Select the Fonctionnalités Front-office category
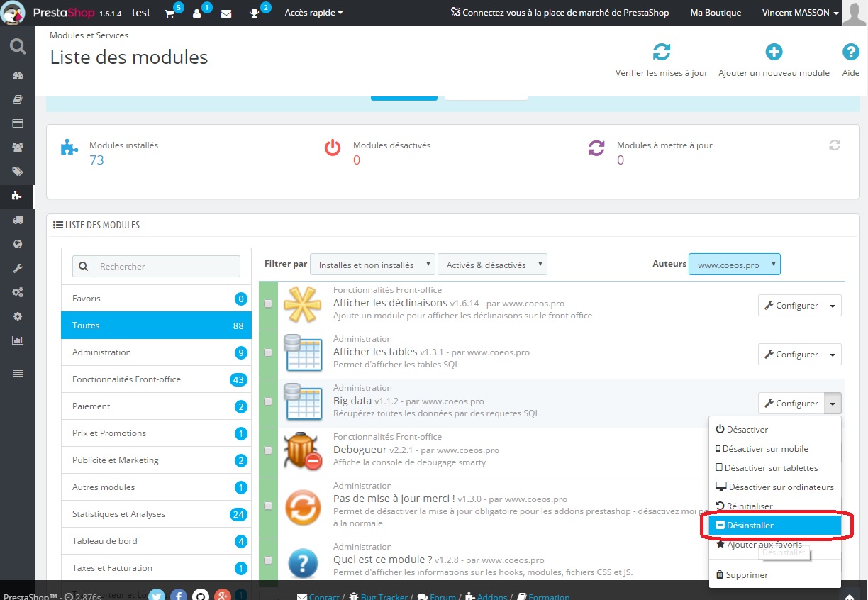868x600 pixels. [x=156, y=379]
